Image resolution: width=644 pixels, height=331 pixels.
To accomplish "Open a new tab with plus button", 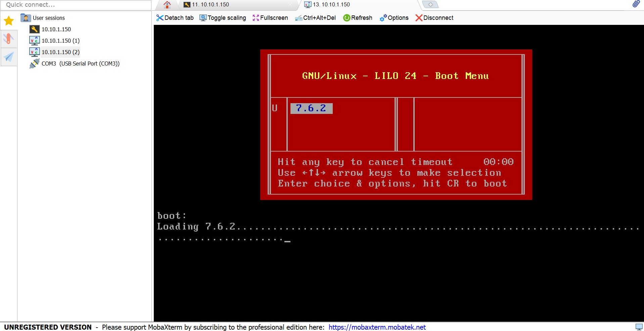I will point(430,5).
